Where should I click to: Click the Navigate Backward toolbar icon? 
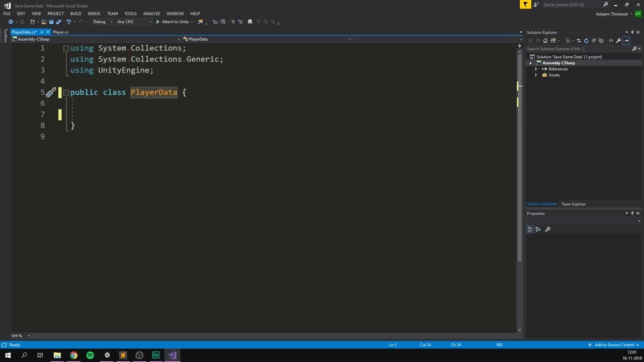pyautogui.click(x=11, y=22)
